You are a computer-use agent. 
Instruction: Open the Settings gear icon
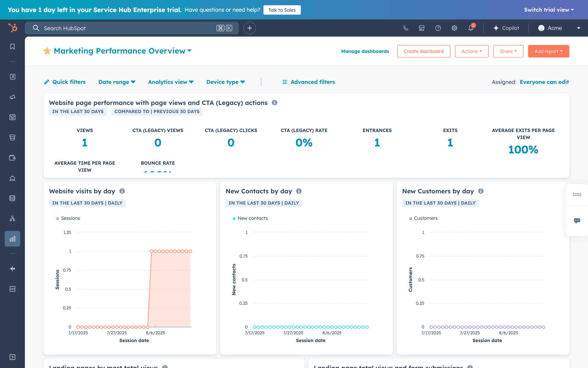coord(454,28)
